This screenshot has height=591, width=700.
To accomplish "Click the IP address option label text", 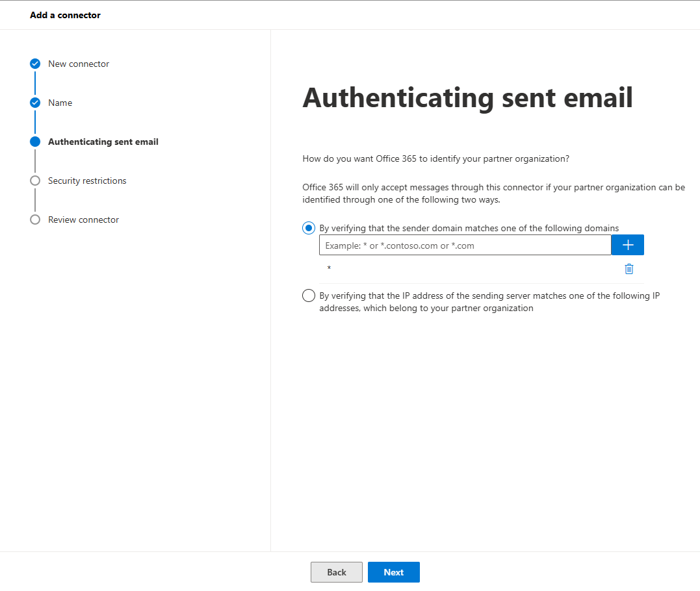I will tap(489, 302).
